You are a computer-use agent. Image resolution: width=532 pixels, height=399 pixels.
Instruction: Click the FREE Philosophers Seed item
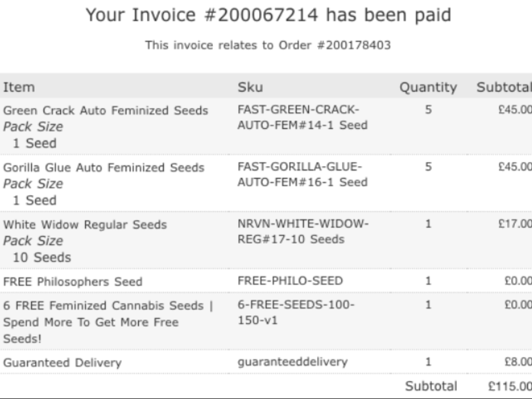73,282
